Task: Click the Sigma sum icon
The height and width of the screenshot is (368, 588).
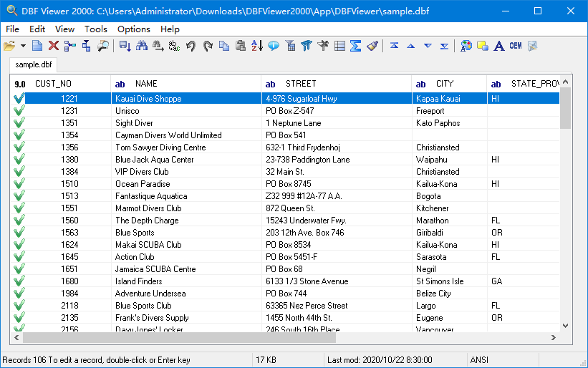Action: click(x=355, y=46)
